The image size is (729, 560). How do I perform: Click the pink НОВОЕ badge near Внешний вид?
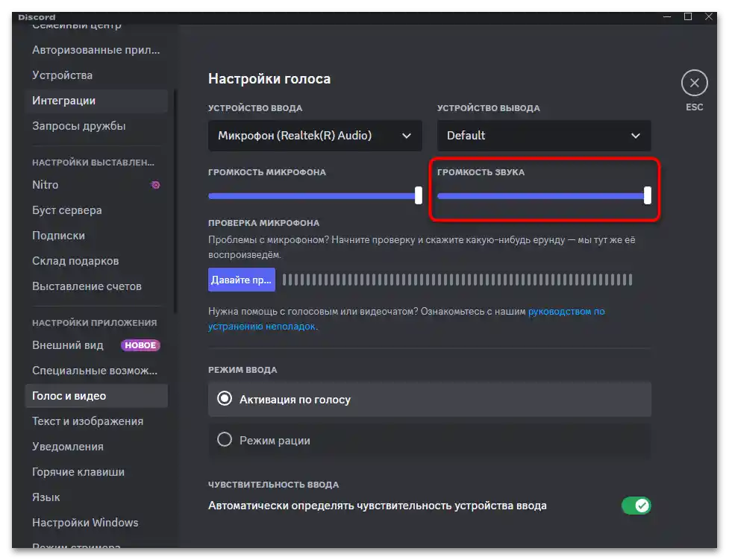point(140,345)
